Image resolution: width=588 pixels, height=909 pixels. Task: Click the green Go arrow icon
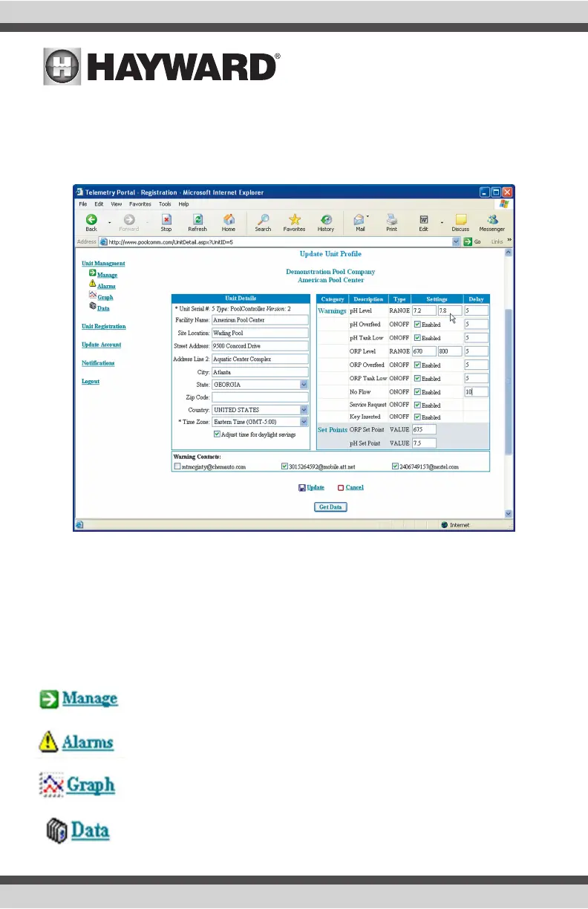tap(468, 242)
